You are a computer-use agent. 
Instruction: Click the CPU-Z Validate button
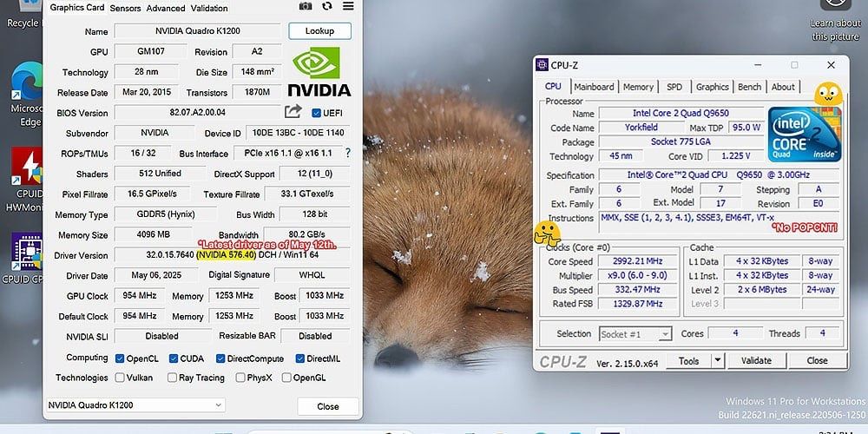pos(756,361)
